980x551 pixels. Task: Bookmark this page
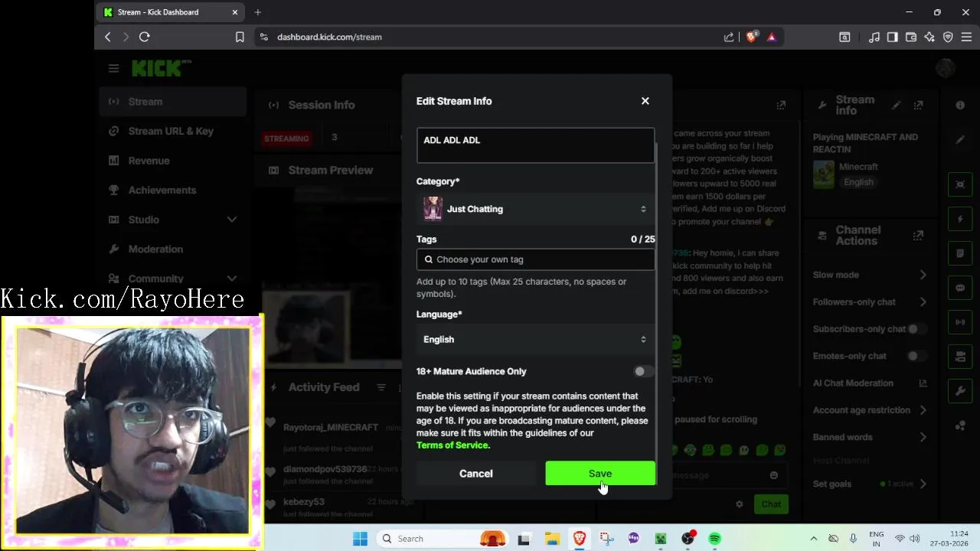(240, 37)
